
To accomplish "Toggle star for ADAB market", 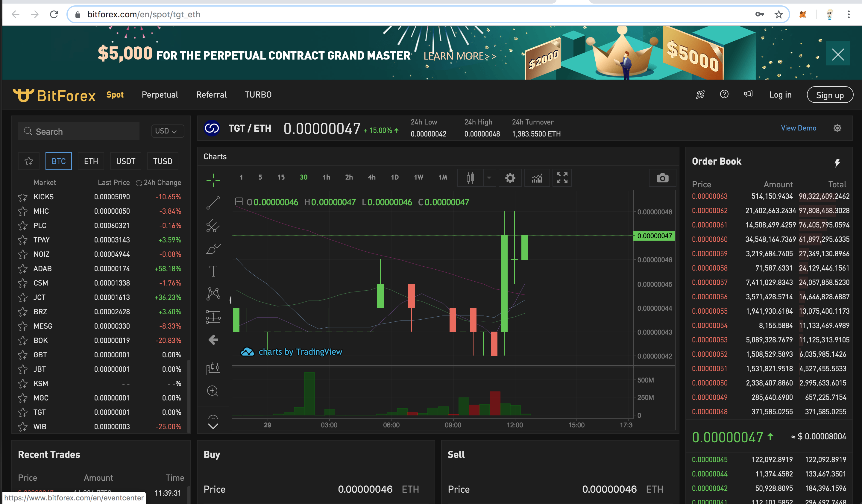I will tap(23, 269).
